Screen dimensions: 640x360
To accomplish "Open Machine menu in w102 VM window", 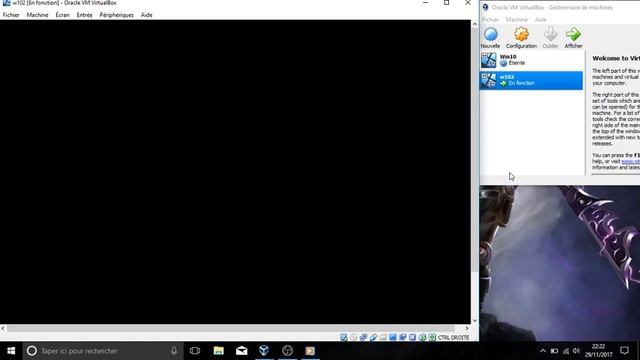I will tap(37, 15).
